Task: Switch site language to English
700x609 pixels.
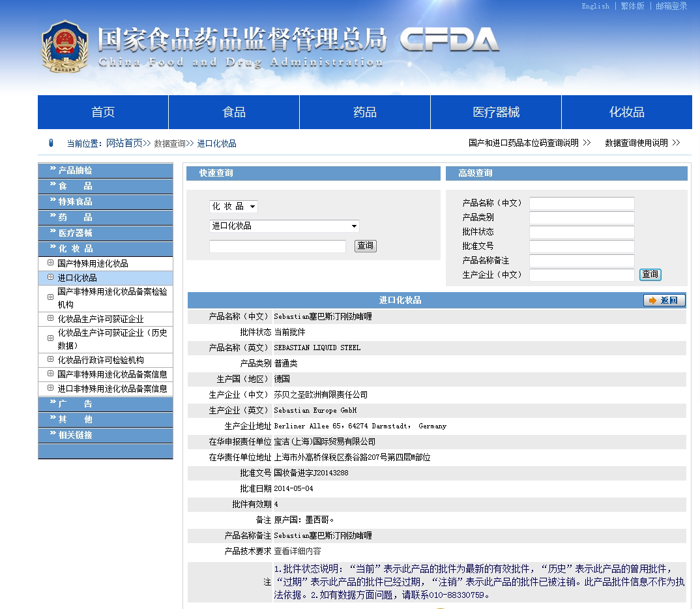Action: (x=595, y=7)
